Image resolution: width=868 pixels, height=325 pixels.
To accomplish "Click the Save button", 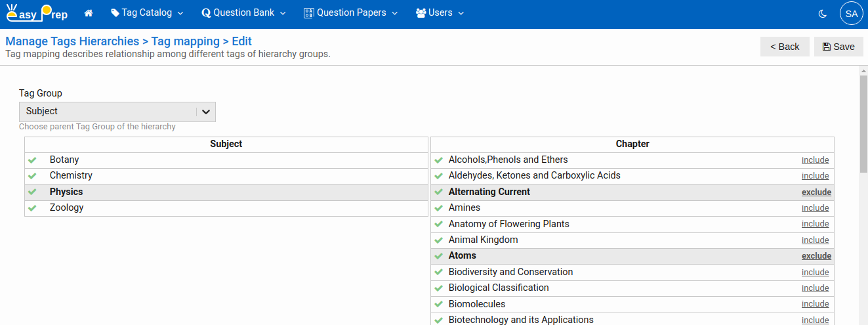I will 838,47.
